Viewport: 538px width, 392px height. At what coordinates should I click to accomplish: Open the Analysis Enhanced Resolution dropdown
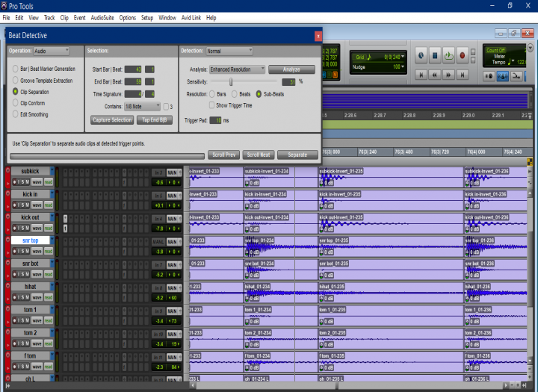[x=237, y=69]
